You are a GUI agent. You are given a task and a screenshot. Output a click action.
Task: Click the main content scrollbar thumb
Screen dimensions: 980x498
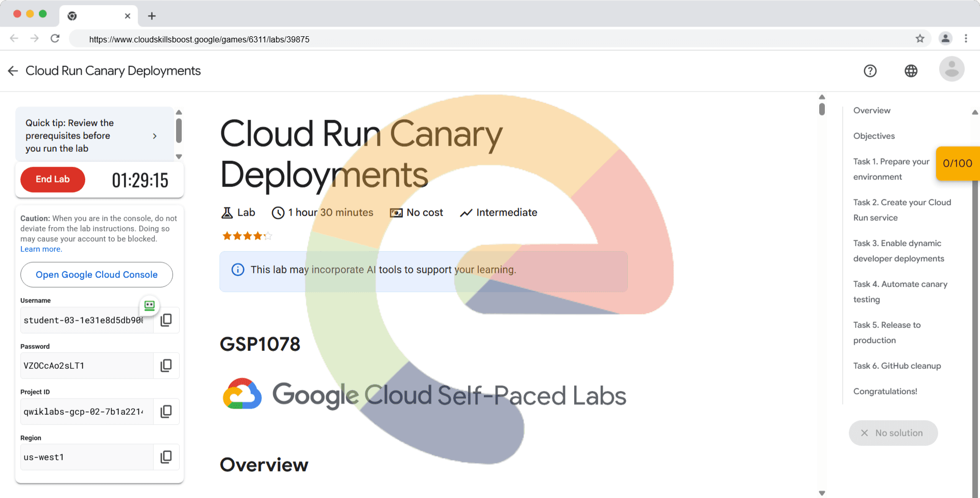click(x=822, y=109)
